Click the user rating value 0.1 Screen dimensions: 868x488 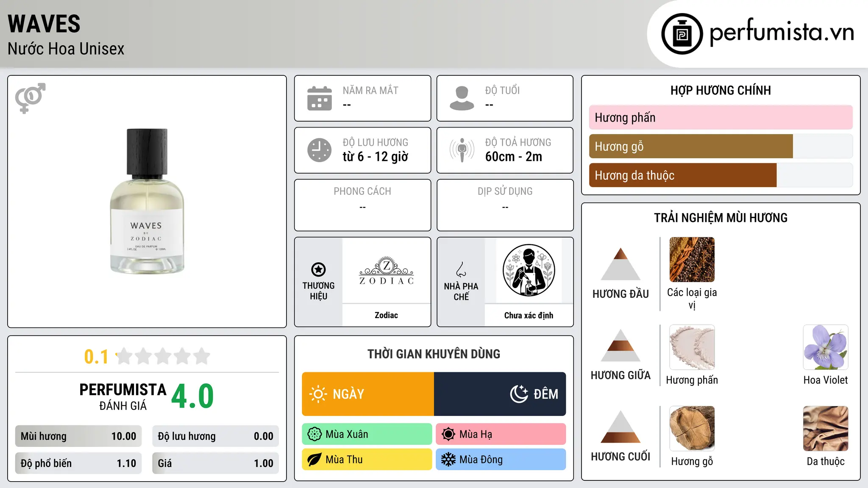pyautogui.click(x=96, y=357)
